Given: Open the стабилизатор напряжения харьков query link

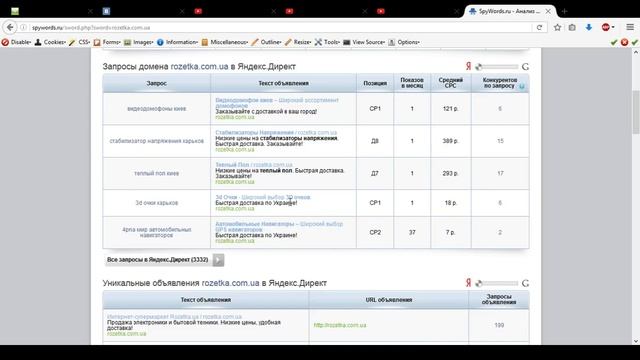Looking at the screenshot, I should click(157, 141).
